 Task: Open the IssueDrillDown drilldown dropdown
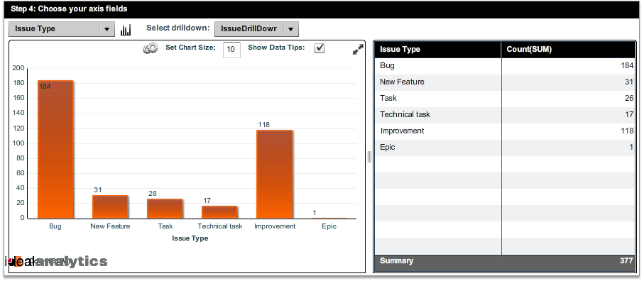(256, 29)
